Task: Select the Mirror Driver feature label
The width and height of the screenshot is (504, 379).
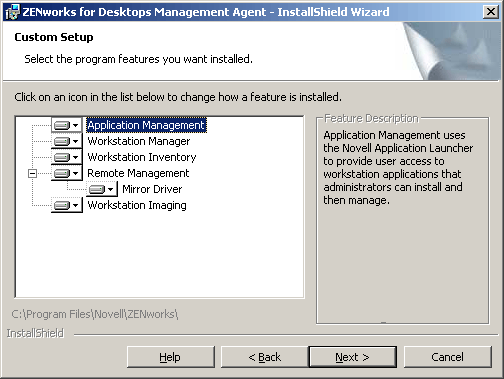Action: tap(152, 189)
